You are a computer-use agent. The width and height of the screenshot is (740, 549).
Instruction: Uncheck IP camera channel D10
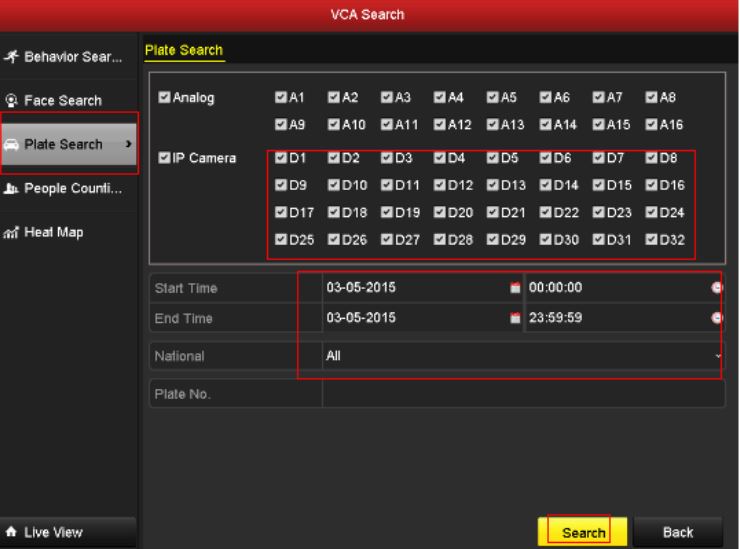coord(334,185)
